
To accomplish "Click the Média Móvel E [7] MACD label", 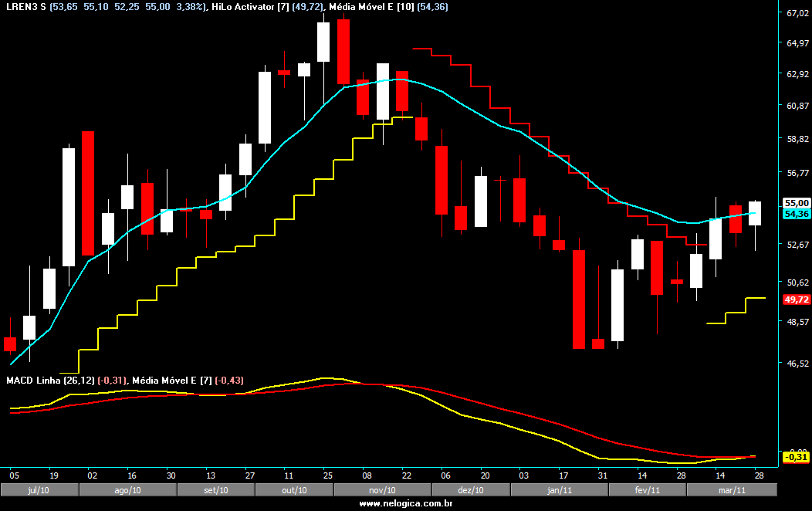I will [x=172, y=381].
